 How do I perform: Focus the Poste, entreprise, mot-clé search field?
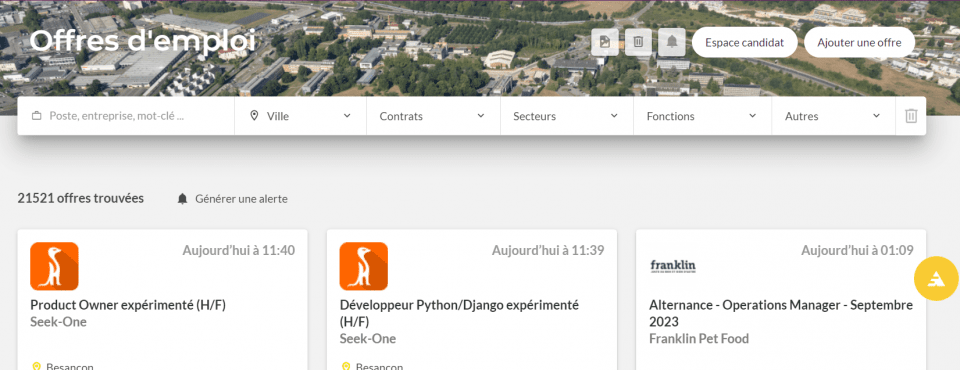126,116
